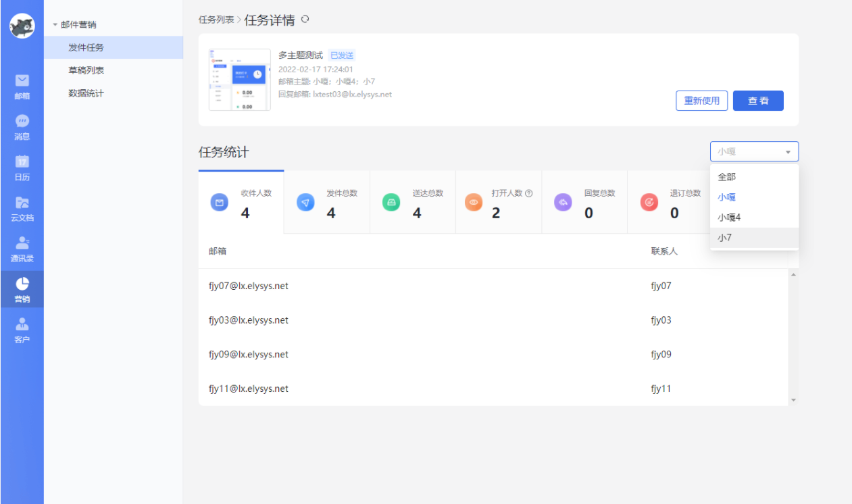Open the 邮箱 mail module in sidebar
Image resolution: width=852 pixels, height=504 pixels.
[22, 86]
